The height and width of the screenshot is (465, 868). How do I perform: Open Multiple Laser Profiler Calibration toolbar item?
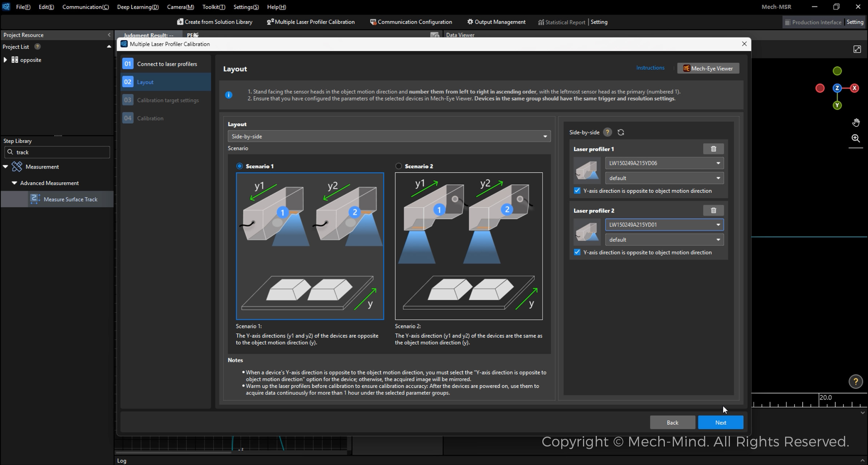(310, 22)
